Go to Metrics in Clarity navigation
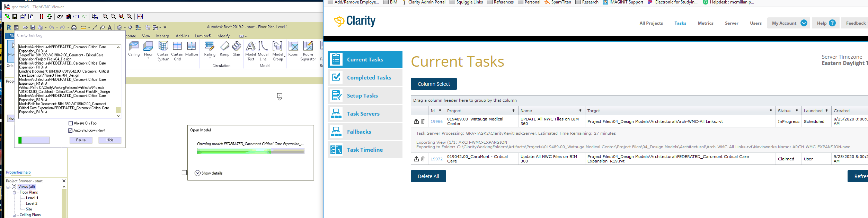The image size is (868, 218). (x=705, y=23)
